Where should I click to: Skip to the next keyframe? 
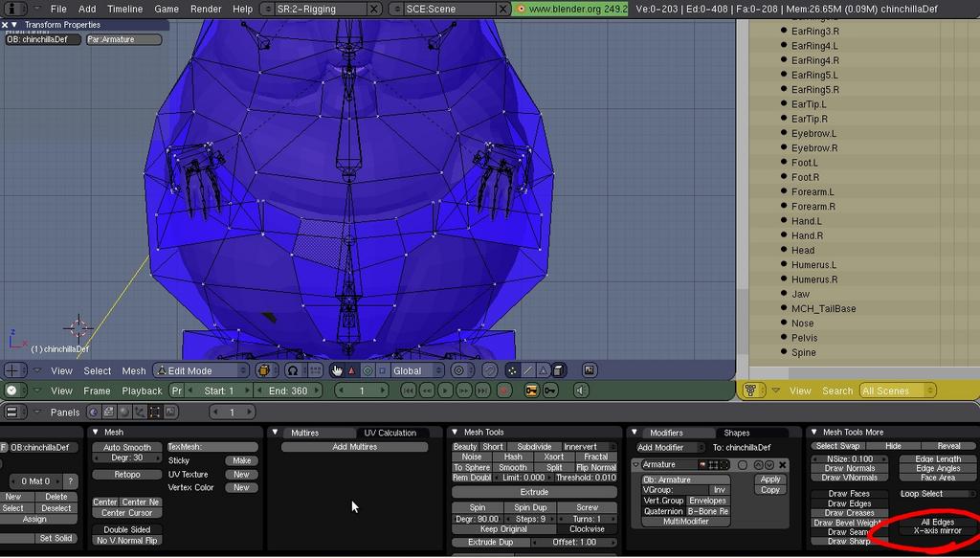coord(464,391)
